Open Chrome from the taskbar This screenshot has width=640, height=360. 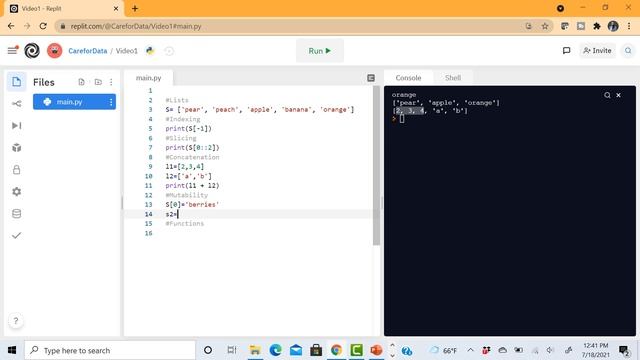[x=336, y=350]
